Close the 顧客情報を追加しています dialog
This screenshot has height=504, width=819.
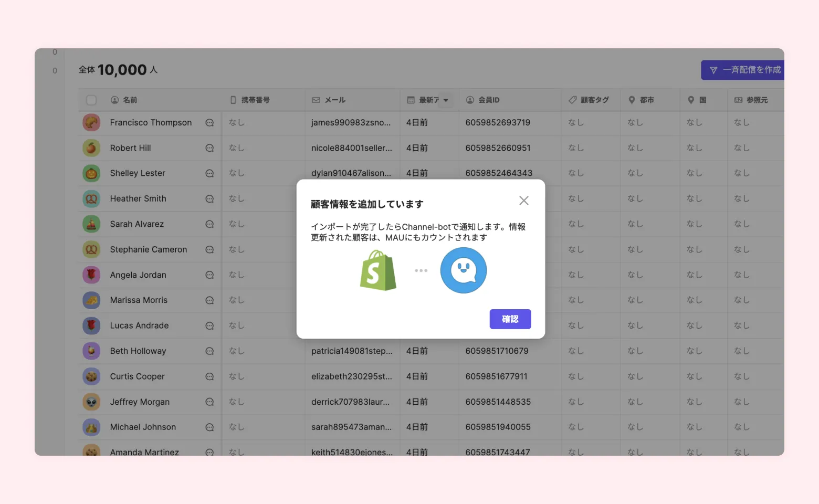click(524, 201)
